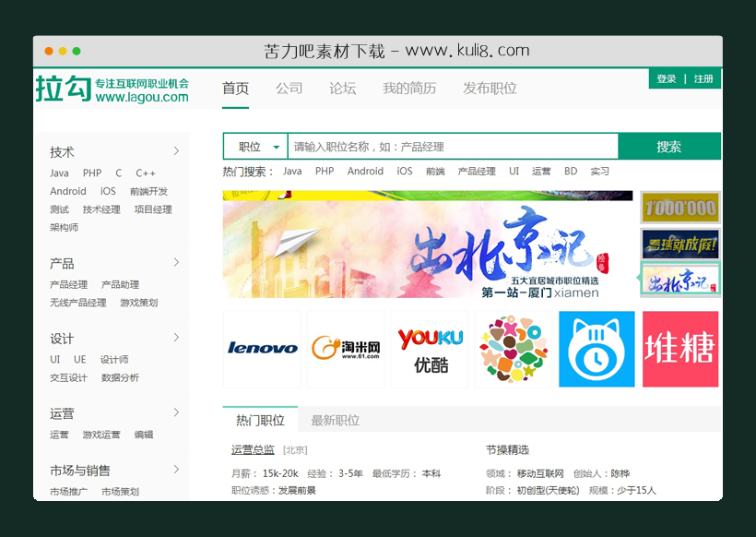Click the blue cat alarm clock company logo

[x=597, y=350]
